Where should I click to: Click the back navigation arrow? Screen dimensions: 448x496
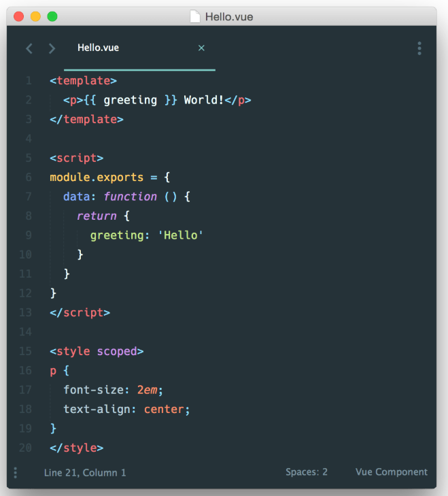pyautogui.click(x=29, y=48)
